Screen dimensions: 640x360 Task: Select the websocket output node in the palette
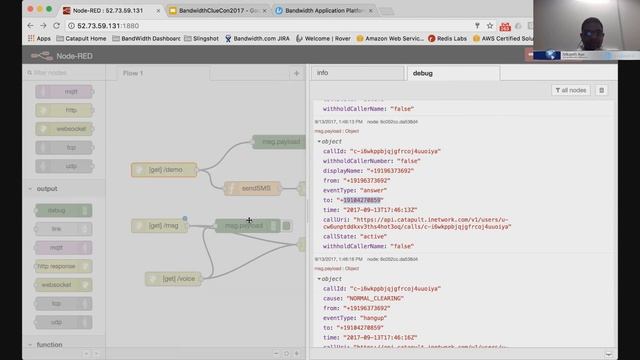pyautogui.click(x=64, y=285)
